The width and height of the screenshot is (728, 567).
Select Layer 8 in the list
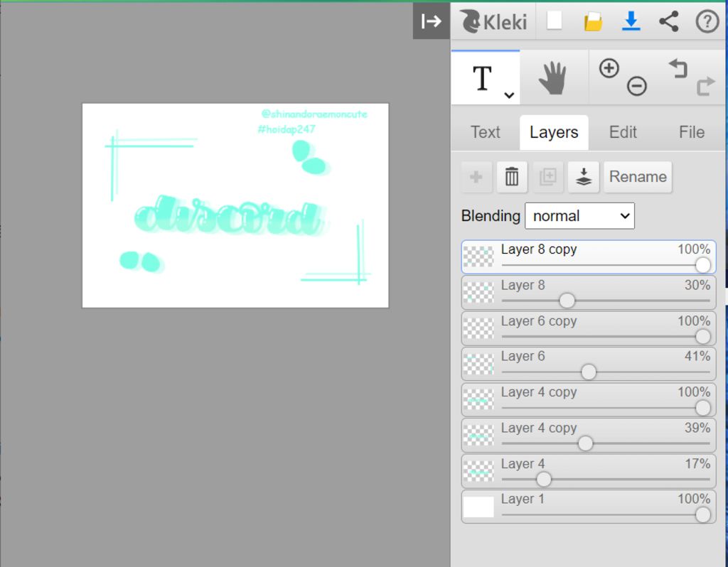click(588, 292)
